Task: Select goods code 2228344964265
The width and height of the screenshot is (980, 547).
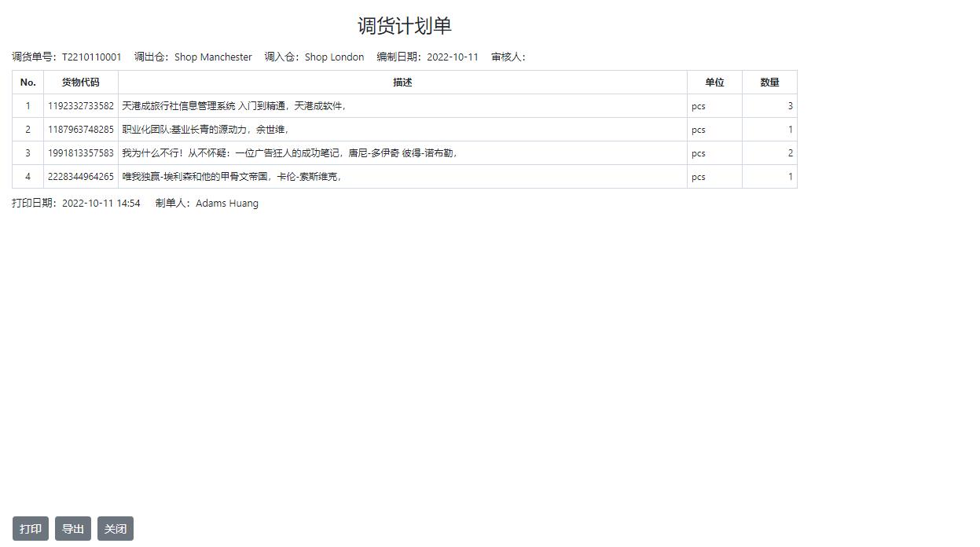Action: click(81, 177)
